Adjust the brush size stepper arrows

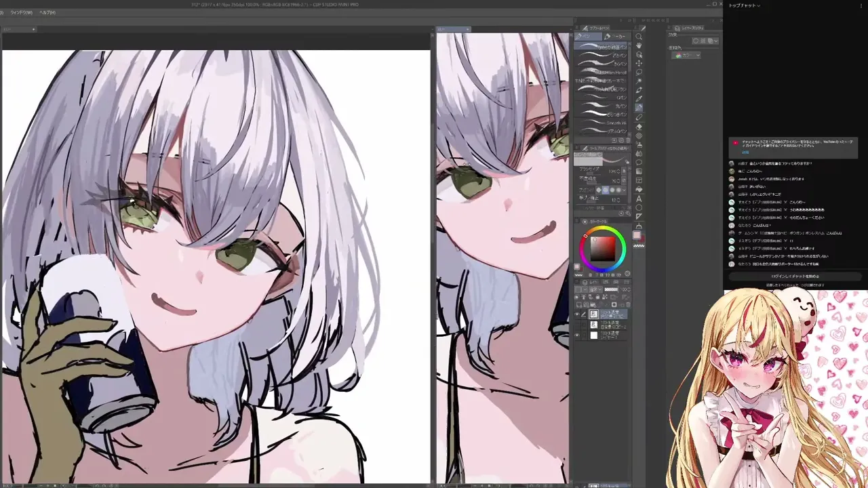(x=619, y=171)
